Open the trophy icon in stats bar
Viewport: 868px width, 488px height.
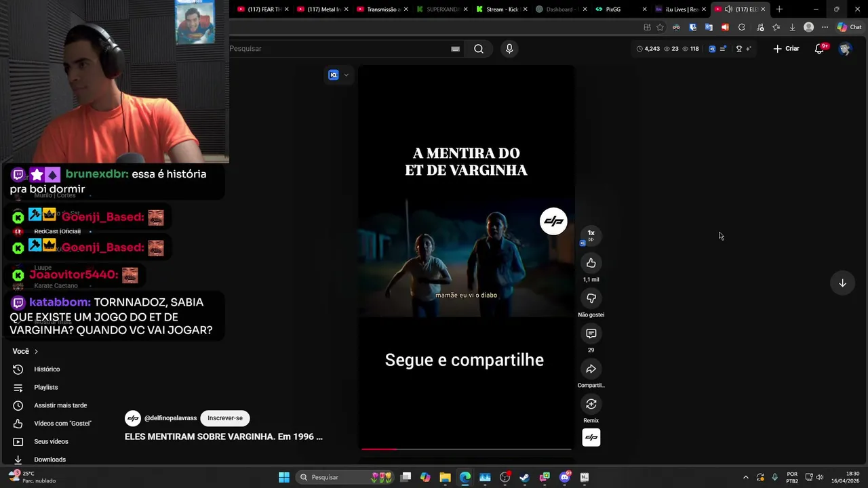click(x=739, y=49)
